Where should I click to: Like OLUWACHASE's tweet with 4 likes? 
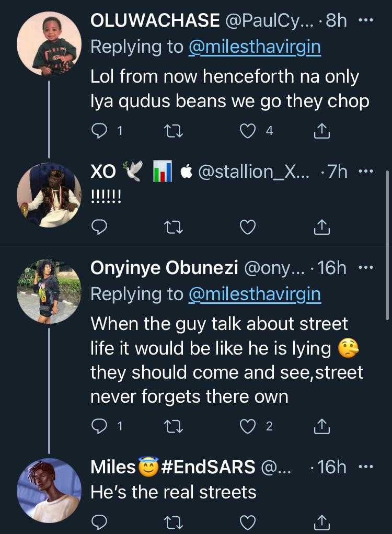tap(247, 132)
